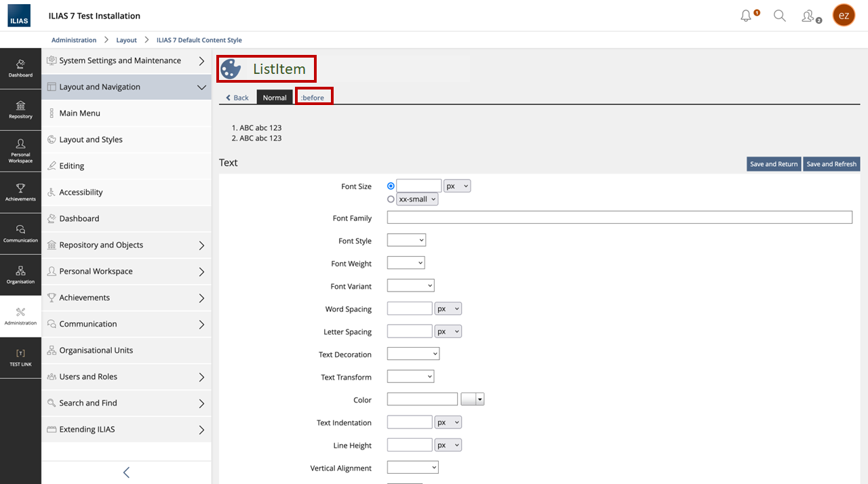Click the Save and Return button
This screenshot has height=484, width=868.
tap(773, 164)
